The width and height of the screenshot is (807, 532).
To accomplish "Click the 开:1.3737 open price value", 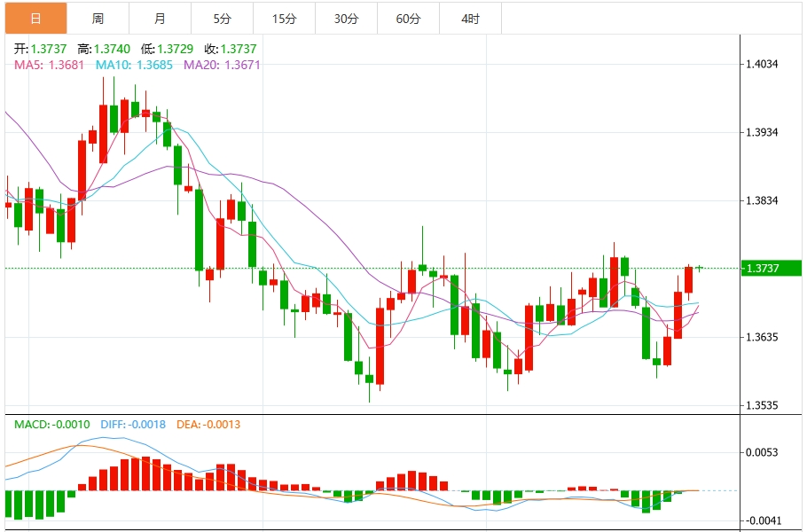I will pos(40,49).
